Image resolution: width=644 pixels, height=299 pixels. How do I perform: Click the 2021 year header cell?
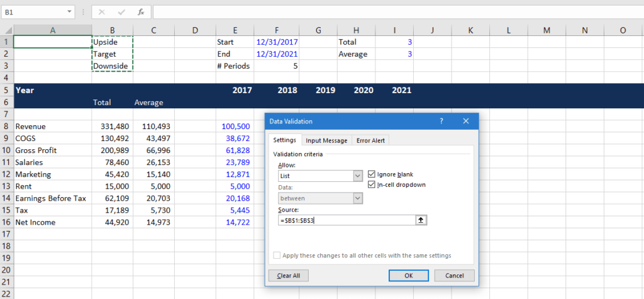tap(394, 91)
